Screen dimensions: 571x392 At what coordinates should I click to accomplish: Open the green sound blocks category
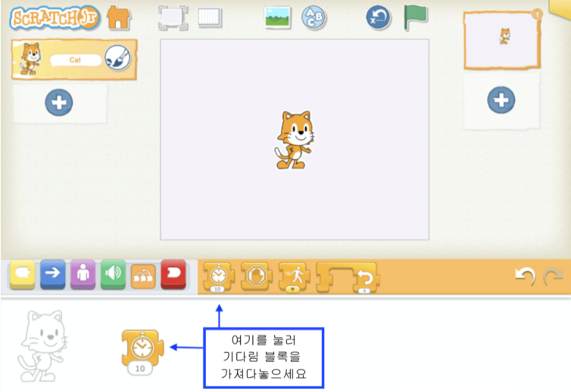coord(113,275)
